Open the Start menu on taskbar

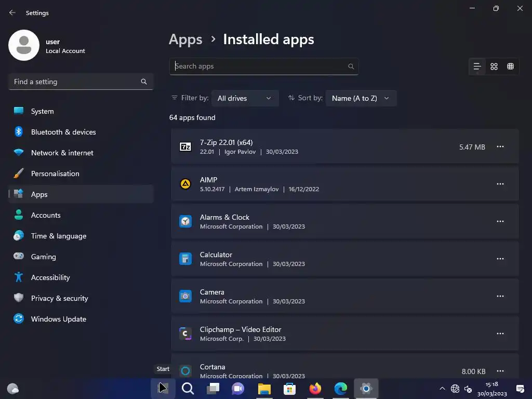point(163,388)
